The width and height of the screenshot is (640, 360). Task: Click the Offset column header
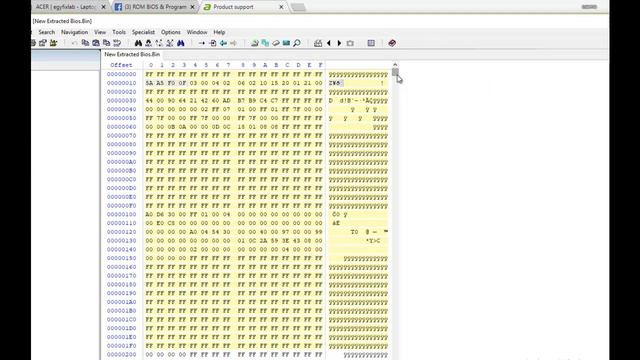(x=121, y=65)
